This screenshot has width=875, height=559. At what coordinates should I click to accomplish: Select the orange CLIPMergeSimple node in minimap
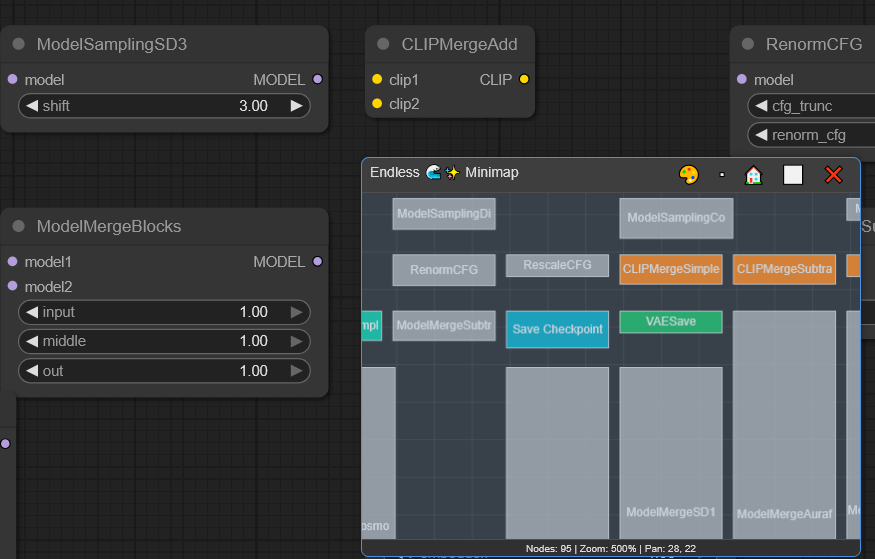pos(670,269)
